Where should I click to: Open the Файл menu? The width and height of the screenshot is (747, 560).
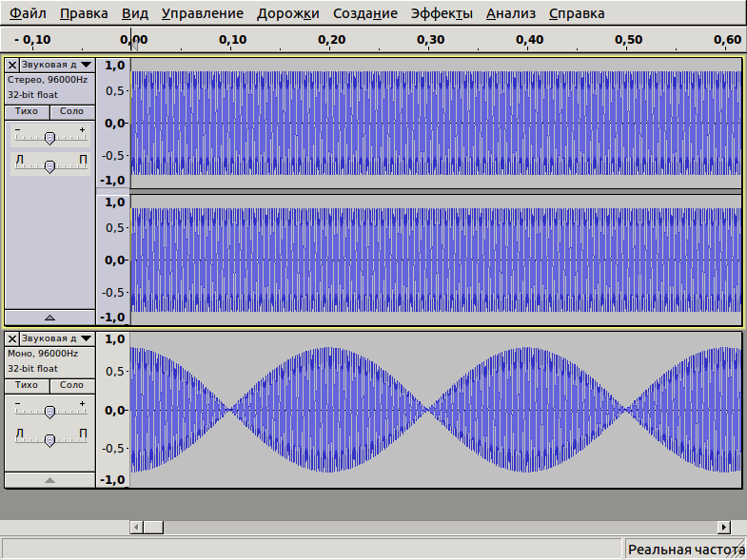[28, 13]
